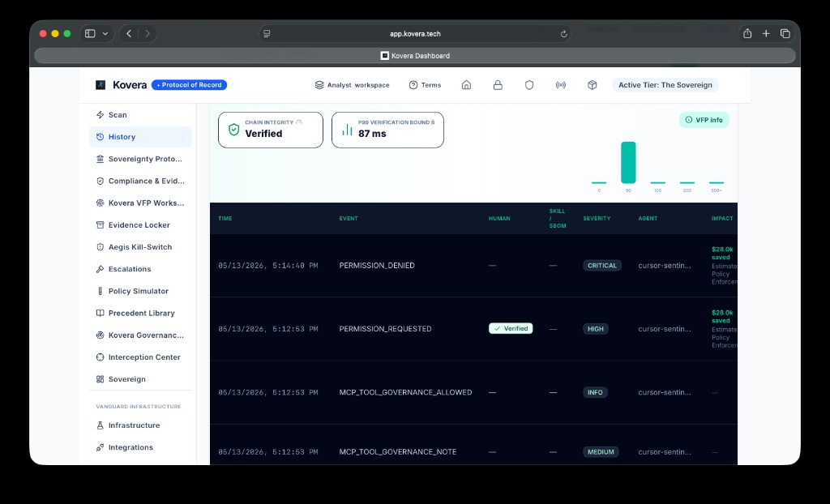Click the VFP info button

(x=704, y=120)
